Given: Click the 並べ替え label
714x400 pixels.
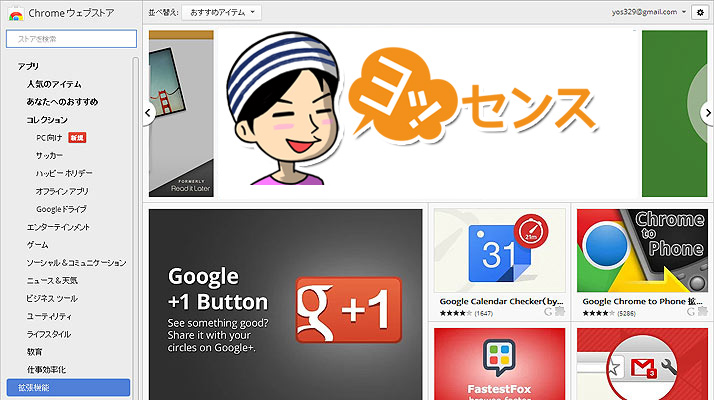Looking at the screenshot, I should (163, 13).
